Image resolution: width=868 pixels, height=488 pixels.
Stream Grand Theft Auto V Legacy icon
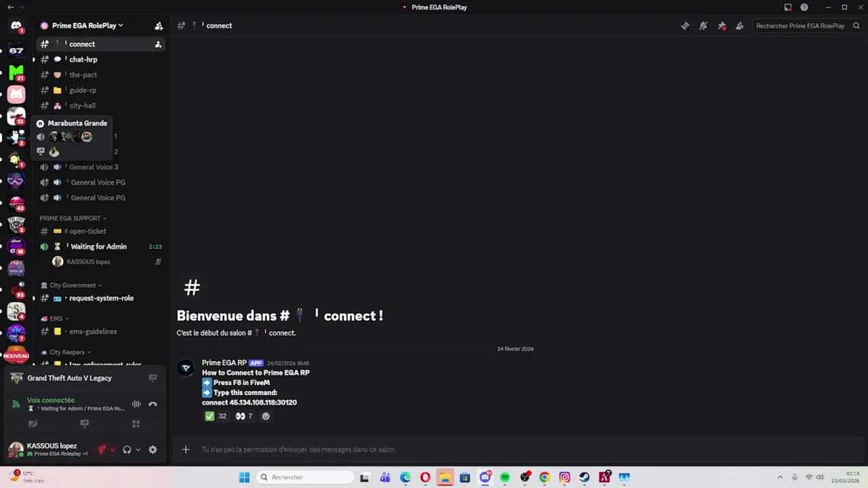tap(153, 378)
